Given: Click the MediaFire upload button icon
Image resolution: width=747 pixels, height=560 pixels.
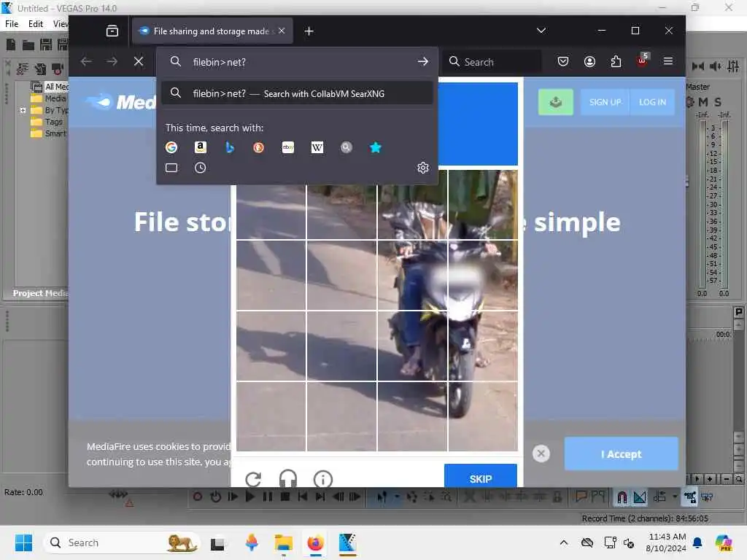Looking at the screenshot, I should coord(555,102).
